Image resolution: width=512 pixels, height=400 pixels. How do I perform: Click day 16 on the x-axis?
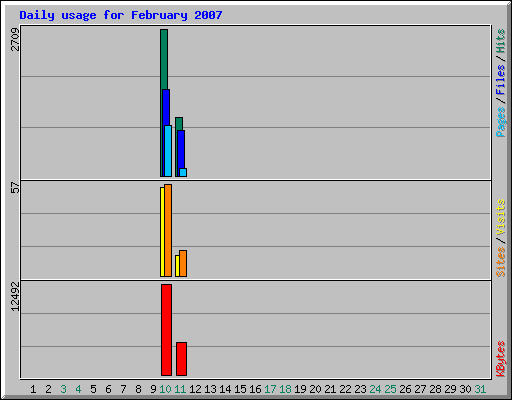pyautogui.click(x=255, y=389)
